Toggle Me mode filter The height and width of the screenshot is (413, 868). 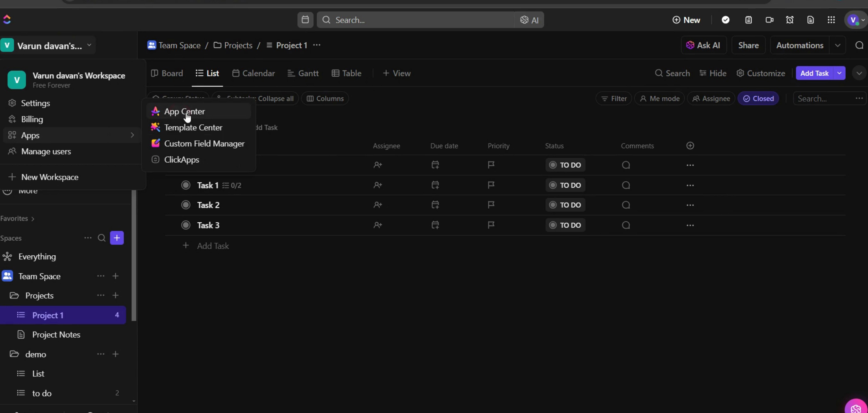point(659,98)
